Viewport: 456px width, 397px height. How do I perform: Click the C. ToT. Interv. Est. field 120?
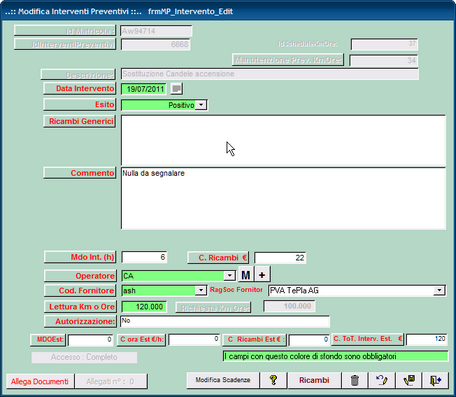point(427,339)
